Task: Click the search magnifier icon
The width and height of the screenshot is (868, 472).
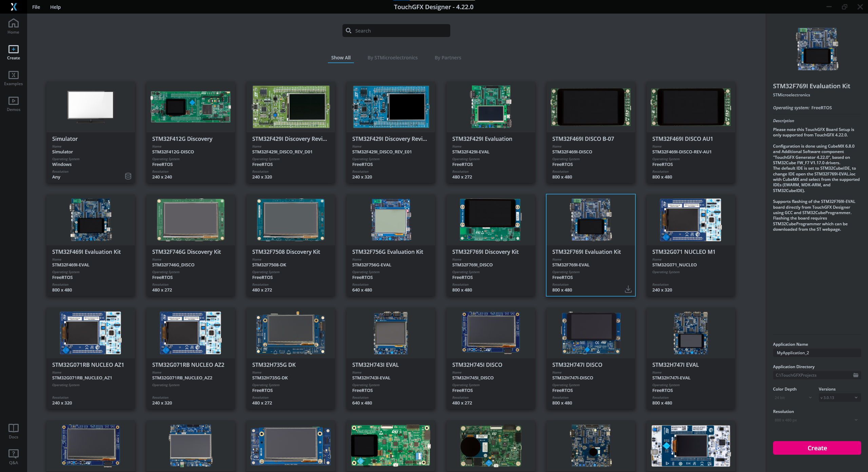Action: pyautogui.click(x=348, y=31)
